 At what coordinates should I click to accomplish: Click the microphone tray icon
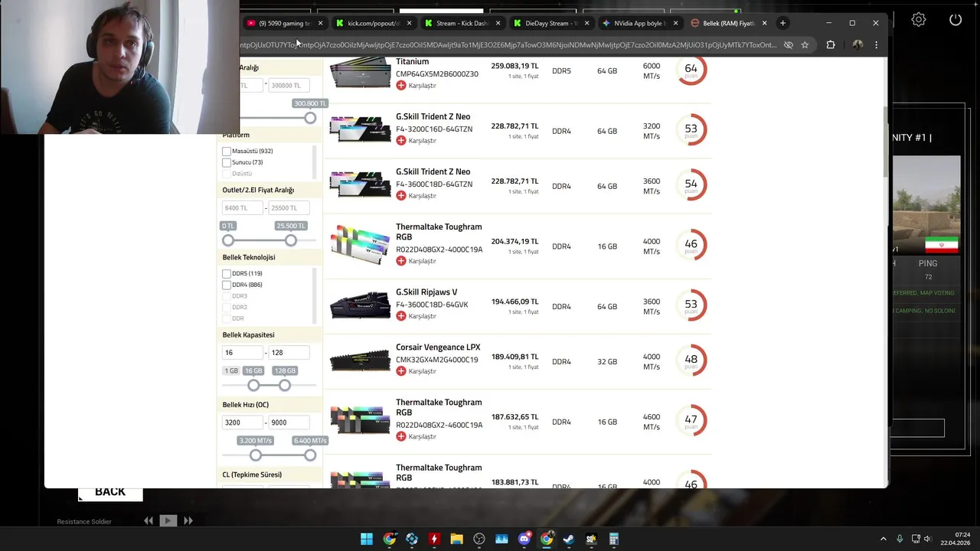900,539
